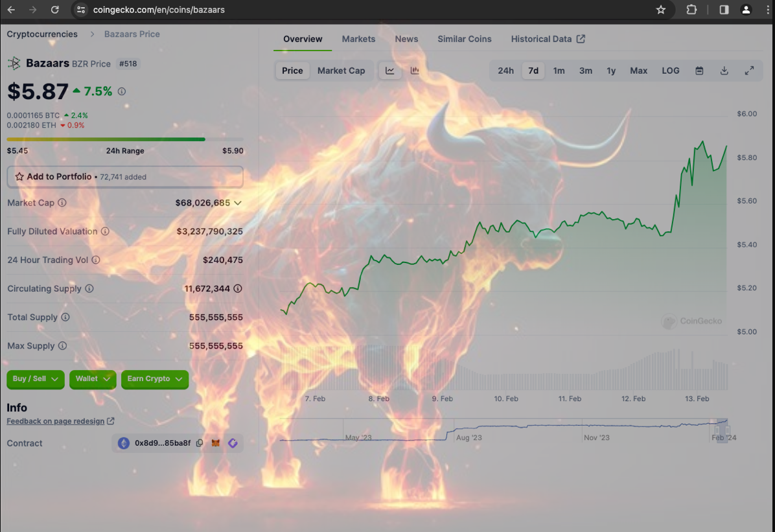Click the Fully Diluted Valuation info icon
775x532 pixels.
point(105,231)
